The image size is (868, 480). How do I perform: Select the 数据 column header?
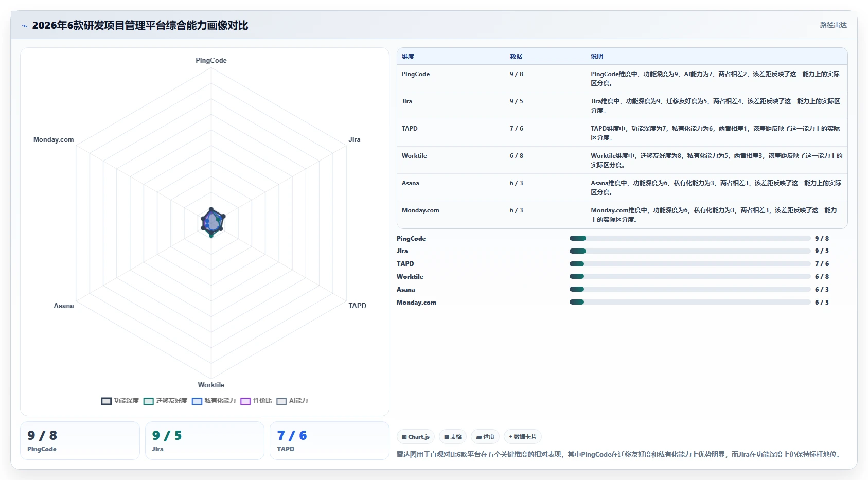[516, 57]
